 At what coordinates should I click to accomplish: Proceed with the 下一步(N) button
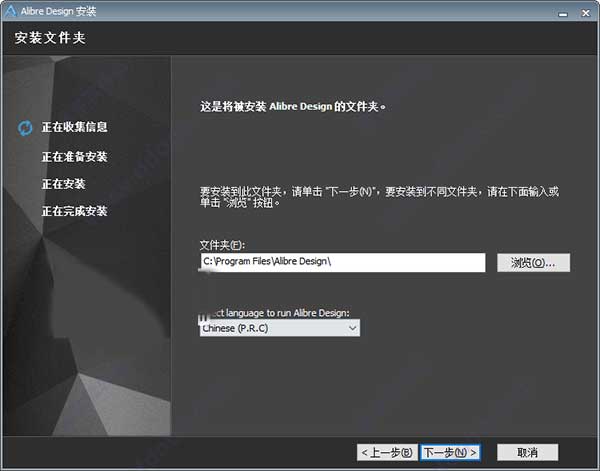[450, 453]
